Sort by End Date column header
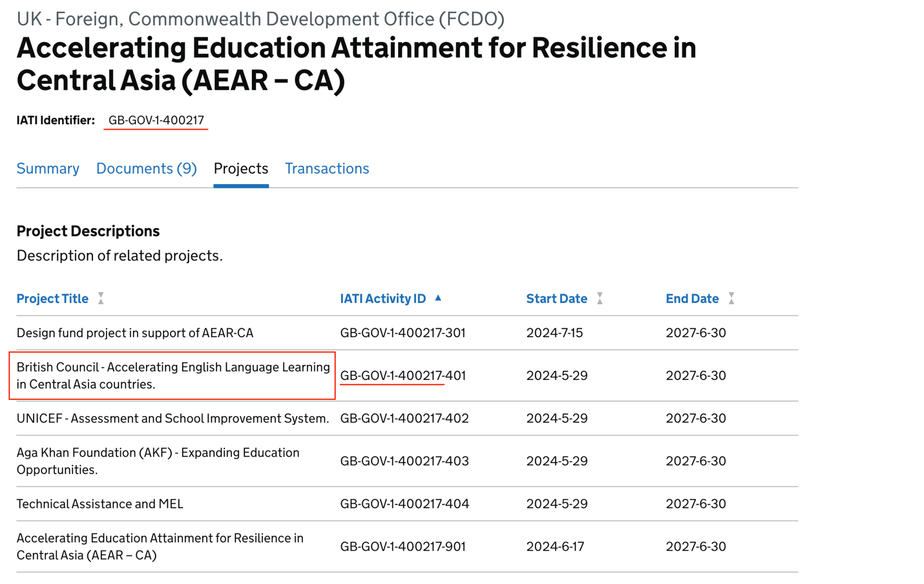This screenshot has height=584, width=924. (x=692, y=298)
